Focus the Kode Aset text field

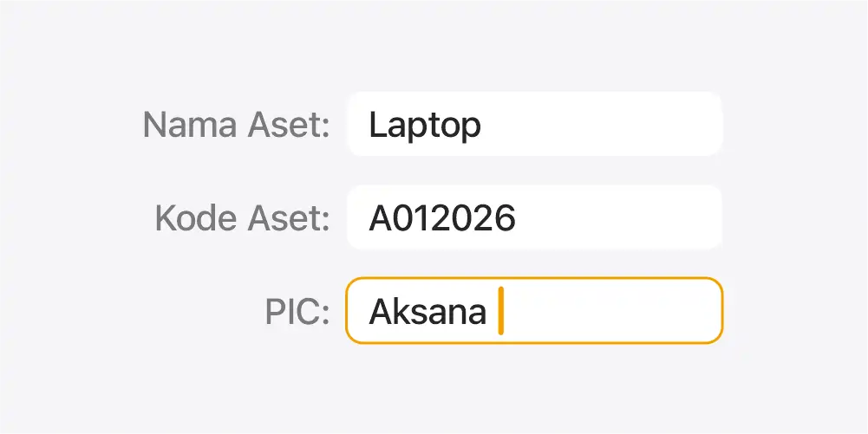(534, 217)
